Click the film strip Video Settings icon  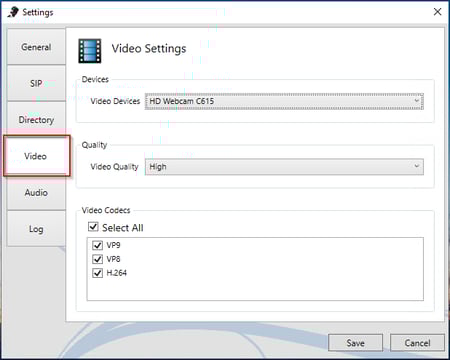point(90,51)
